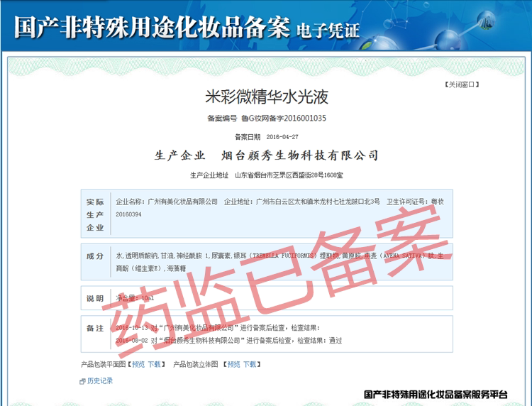Click the filing date 2016-04-27
This screenshot has width=532, height=406.
click(282, 137)
